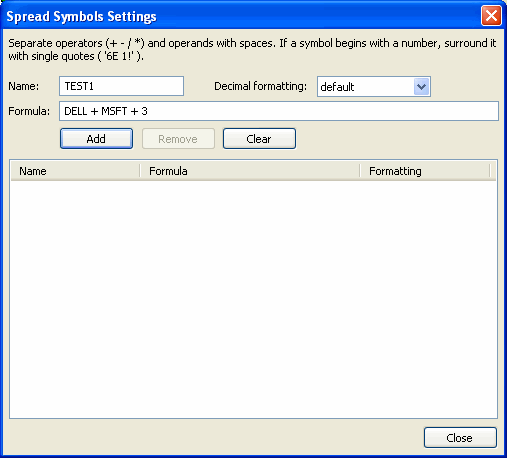Click the empty spread symbols list area
Screen dimensions: 507x458
(x=253, y=299)
